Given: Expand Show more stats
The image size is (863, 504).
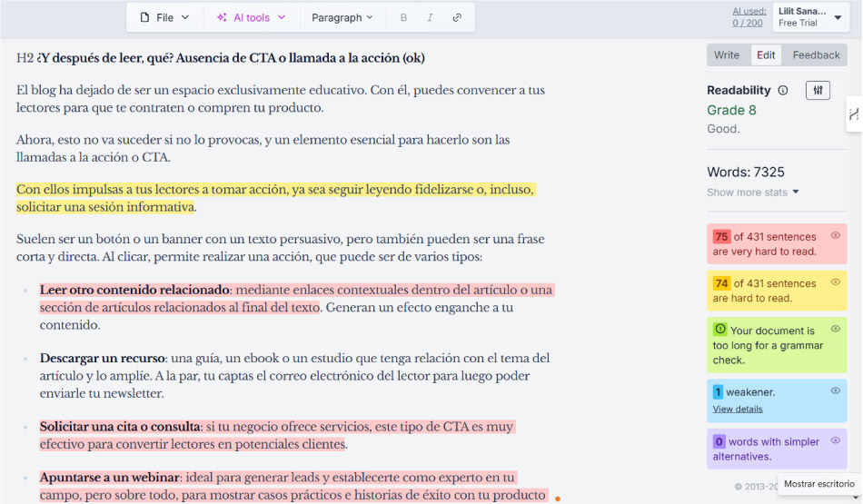Looking at the screenshot, I should point(752,192).
